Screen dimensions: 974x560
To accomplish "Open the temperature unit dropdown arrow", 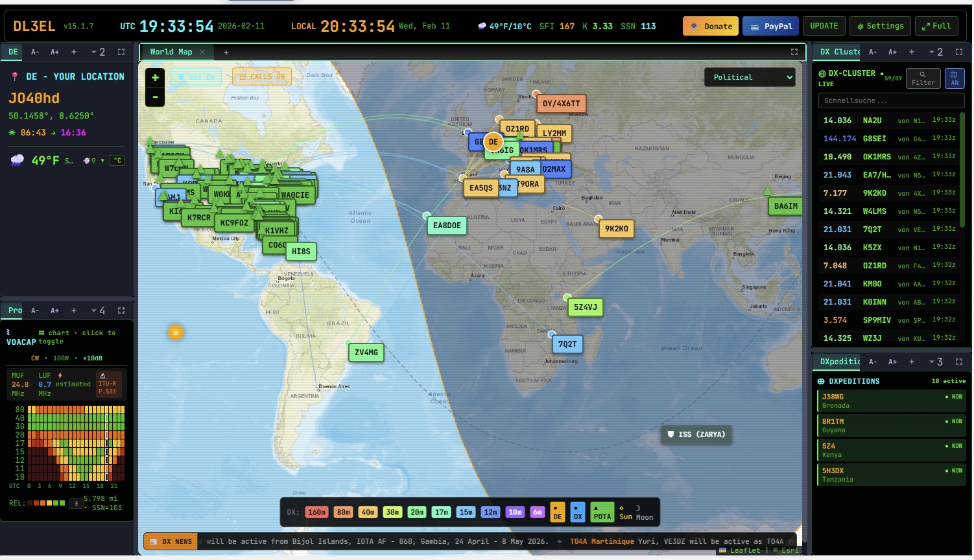I will (x=102, y=161).
